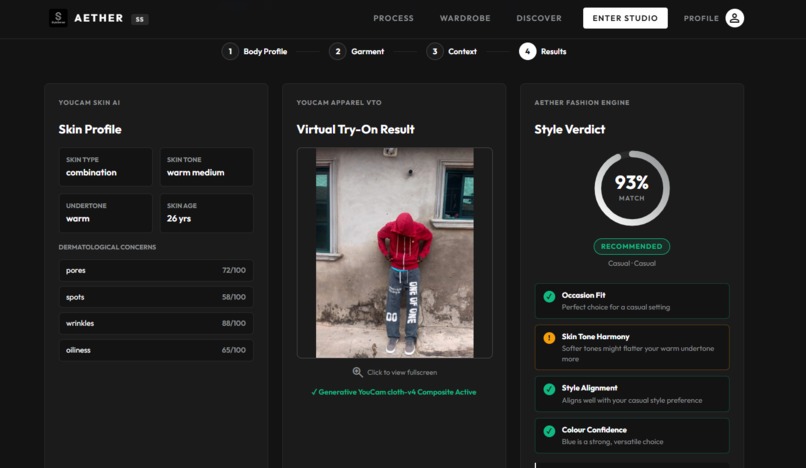
Task: Click the Skin Profile heading
Action: [90, 130]
